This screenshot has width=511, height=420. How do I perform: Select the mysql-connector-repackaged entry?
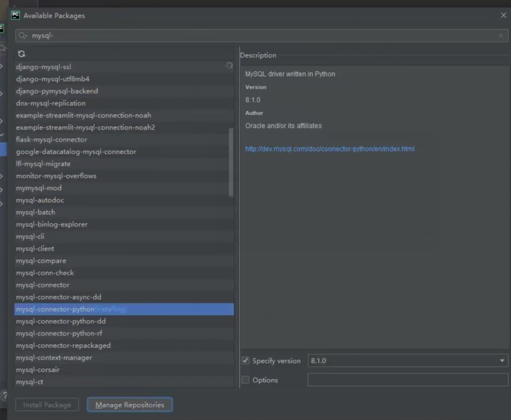click(x=63, y=345)
